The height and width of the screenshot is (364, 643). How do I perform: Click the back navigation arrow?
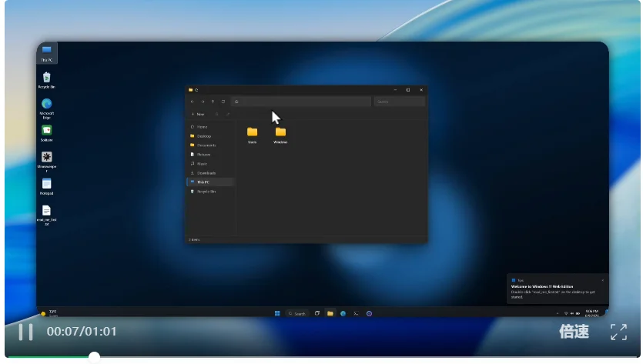[x=193, y=102]
